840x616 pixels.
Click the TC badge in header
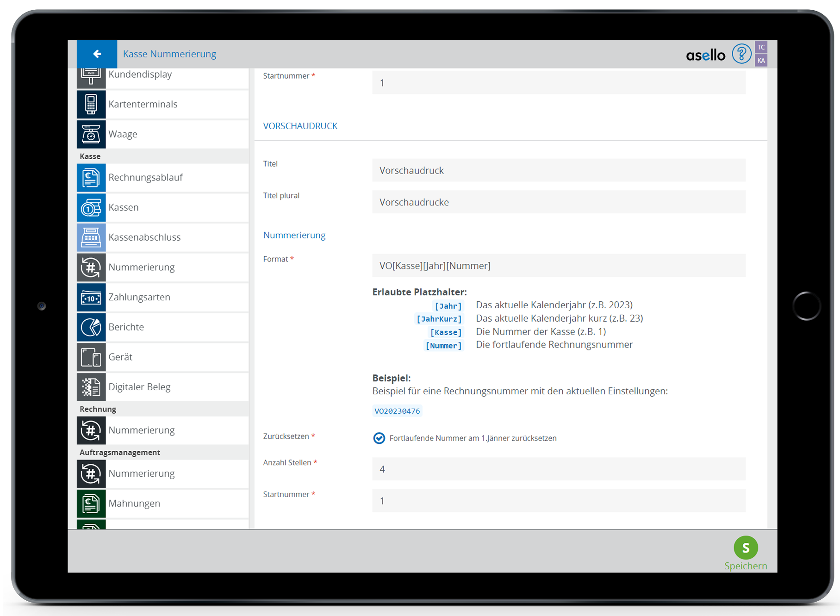[761, 47]
